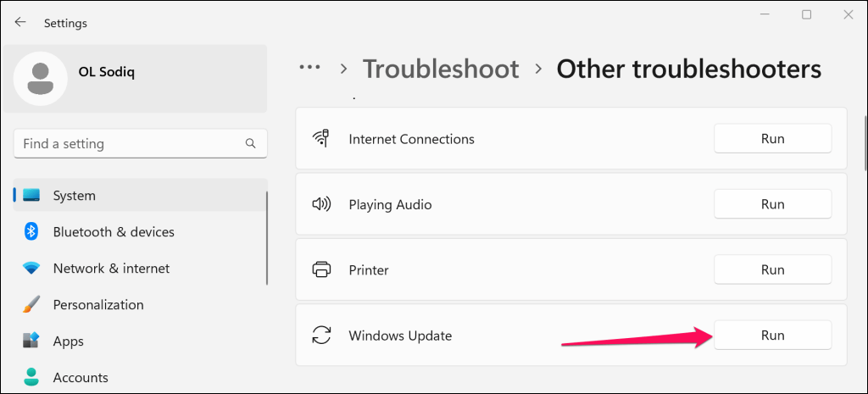Expand the breadcrumb ellipsis menu
The height and width of the screenshot is (394, 868).
[x=309, y=68]
